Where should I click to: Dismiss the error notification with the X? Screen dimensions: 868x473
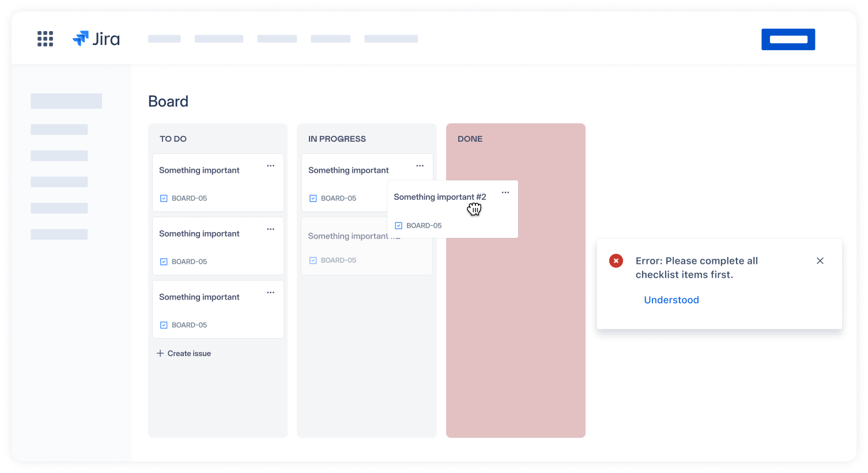coord(820,261)
